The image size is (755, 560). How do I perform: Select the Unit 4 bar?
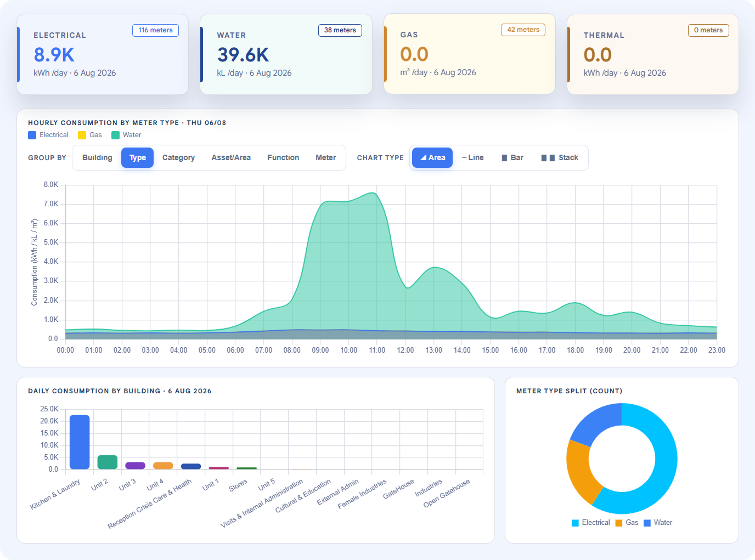click(x=163, y=466)
